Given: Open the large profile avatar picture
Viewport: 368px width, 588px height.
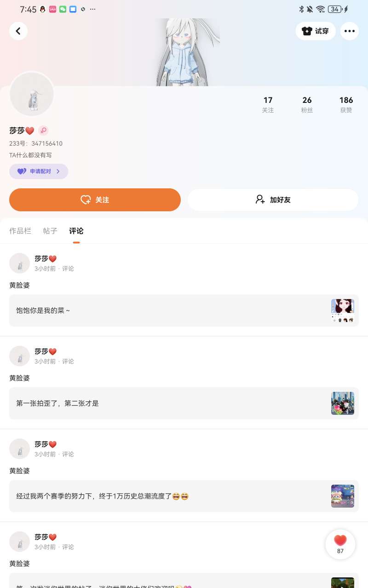Looking at the screenshot, I should 32,95.
